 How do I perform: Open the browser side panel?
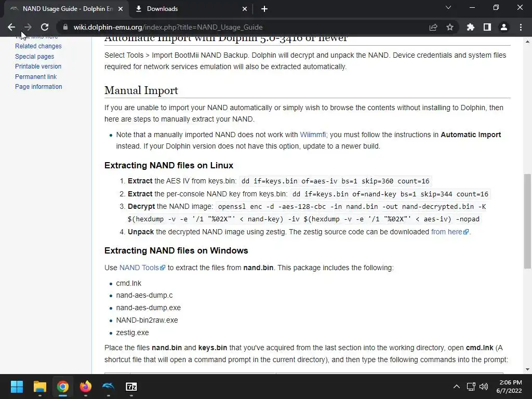point(487,27)
